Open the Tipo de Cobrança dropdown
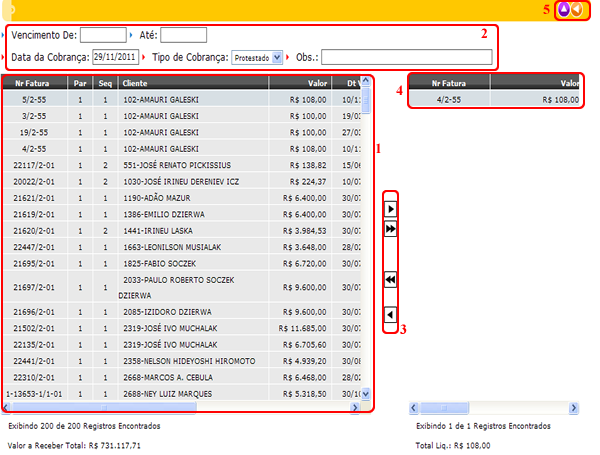Viewport: 600px width, 455px height. click(257, 58)
